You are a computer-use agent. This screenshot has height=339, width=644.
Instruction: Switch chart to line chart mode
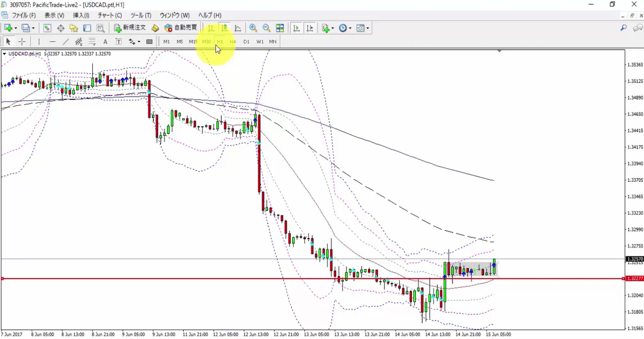pos(237,28)
